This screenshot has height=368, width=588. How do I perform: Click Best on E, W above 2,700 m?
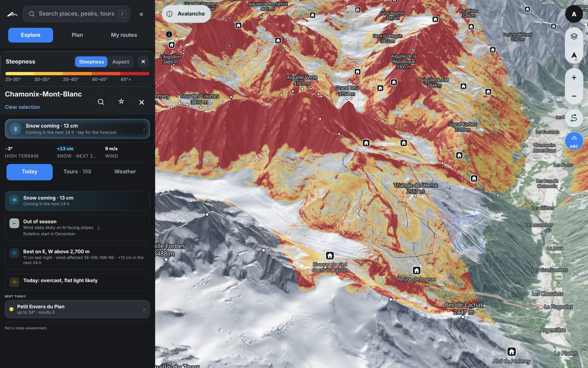(77, 257)
